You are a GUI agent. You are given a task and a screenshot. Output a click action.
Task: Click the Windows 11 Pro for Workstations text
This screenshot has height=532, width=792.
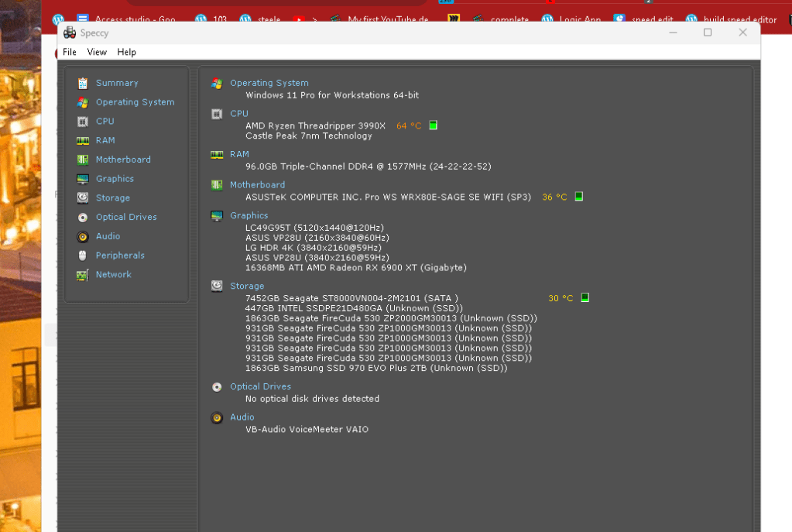[332, 95]
